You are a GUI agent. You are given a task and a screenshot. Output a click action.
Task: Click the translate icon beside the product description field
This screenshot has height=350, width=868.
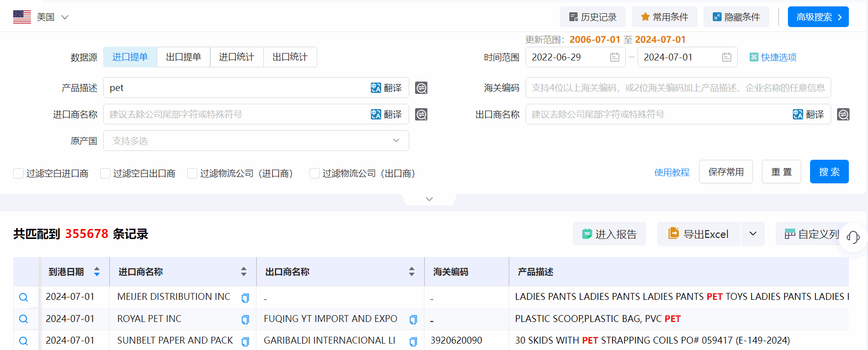[387, 87]
